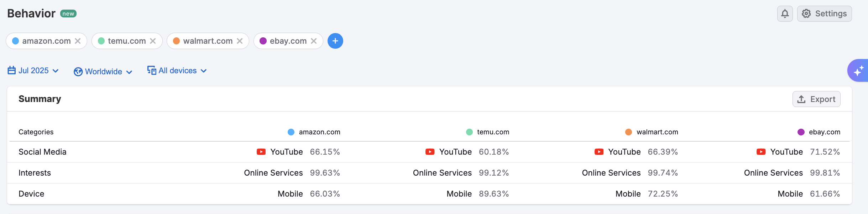Open the All devices filter dropdown
This screenshot has width=868, height=214.
[x=177, y=70]
